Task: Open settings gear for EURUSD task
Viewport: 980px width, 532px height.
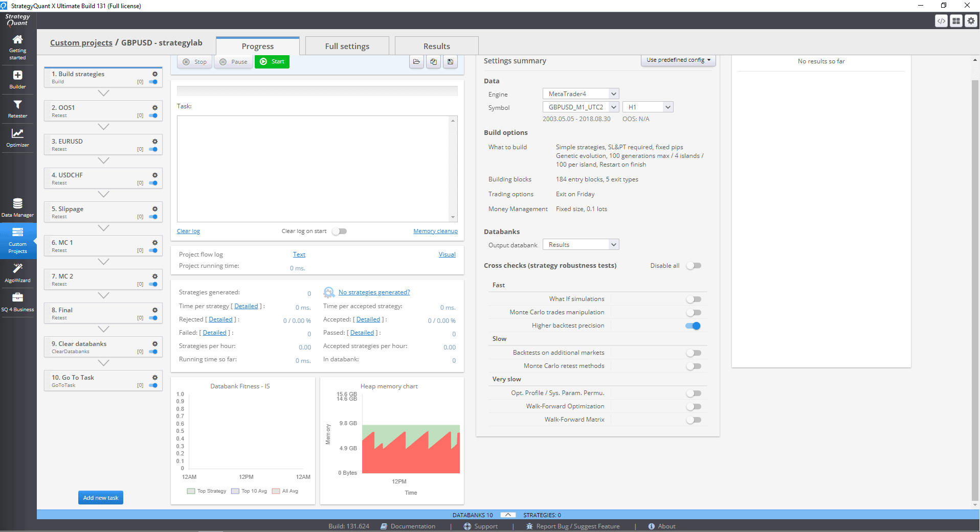Action: pyautogui.click(x=154, y=142)
